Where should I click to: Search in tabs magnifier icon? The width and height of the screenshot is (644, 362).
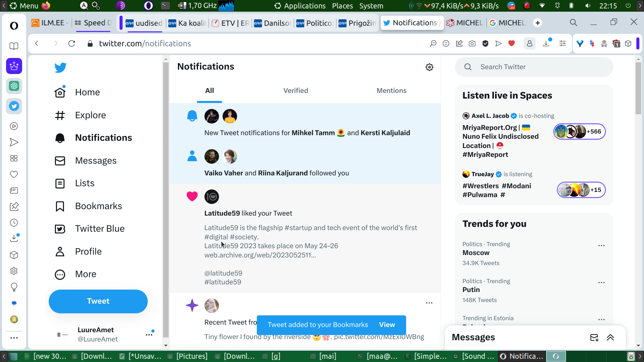tap(574, 23)
